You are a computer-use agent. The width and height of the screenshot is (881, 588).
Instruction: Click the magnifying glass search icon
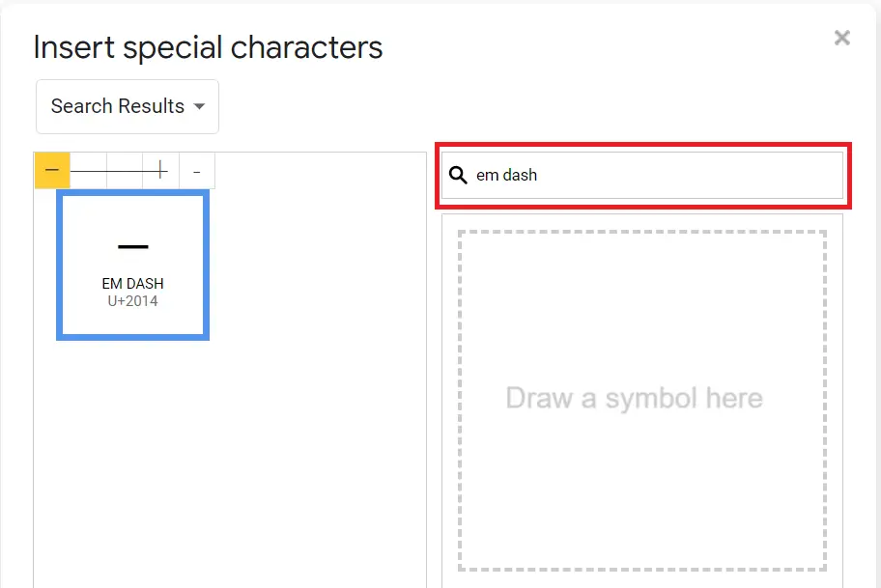[458, 175]
